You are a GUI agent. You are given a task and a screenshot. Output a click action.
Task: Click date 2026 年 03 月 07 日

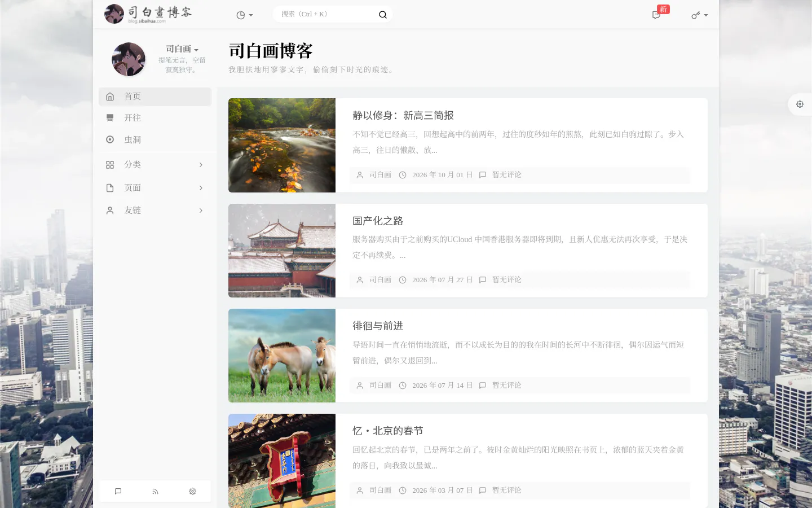click(x=442, y=491)
